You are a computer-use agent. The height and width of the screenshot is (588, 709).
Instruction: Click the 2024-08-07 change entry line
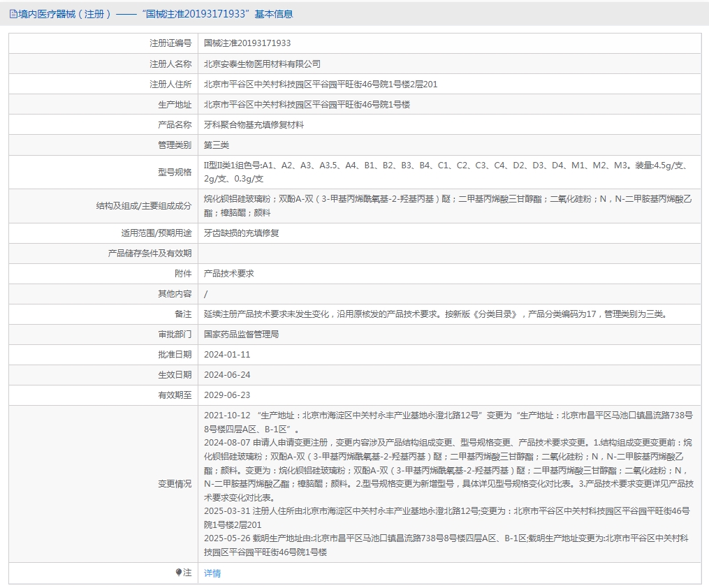(x=448, y=470)
